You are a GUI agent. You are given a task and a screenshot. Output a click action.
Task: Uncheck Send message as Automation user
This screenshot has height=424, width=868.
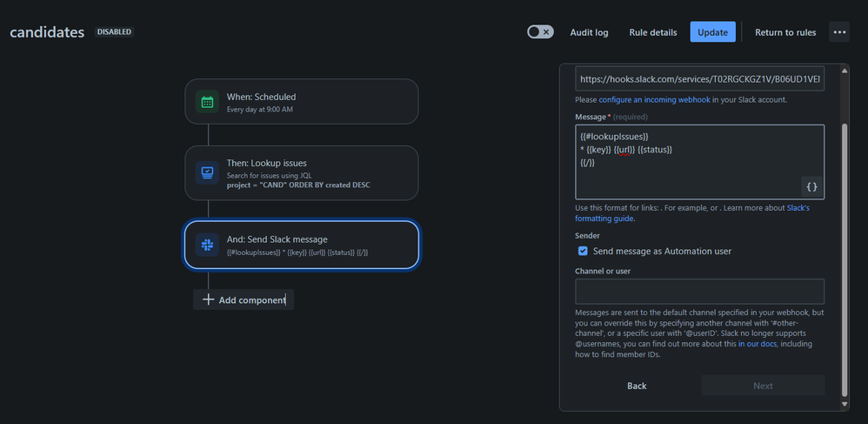(x=583, y=251)
